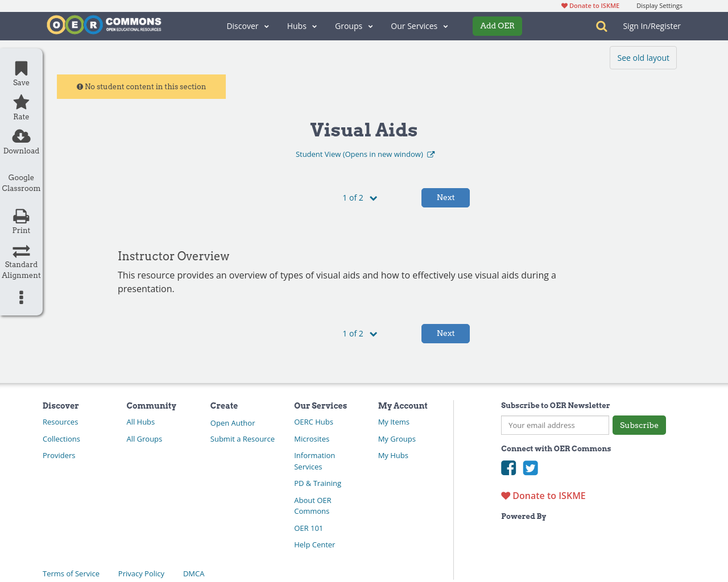Image resolution: width=728 pixels, height=582 pixels.
Task: Click Subscribe for the OER newsletter
Action: tap(639, 425)
